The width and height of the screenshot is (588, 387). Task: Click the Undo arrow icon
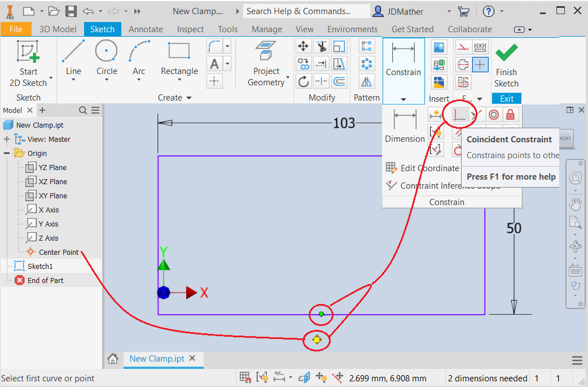click(x=88, y=11)
